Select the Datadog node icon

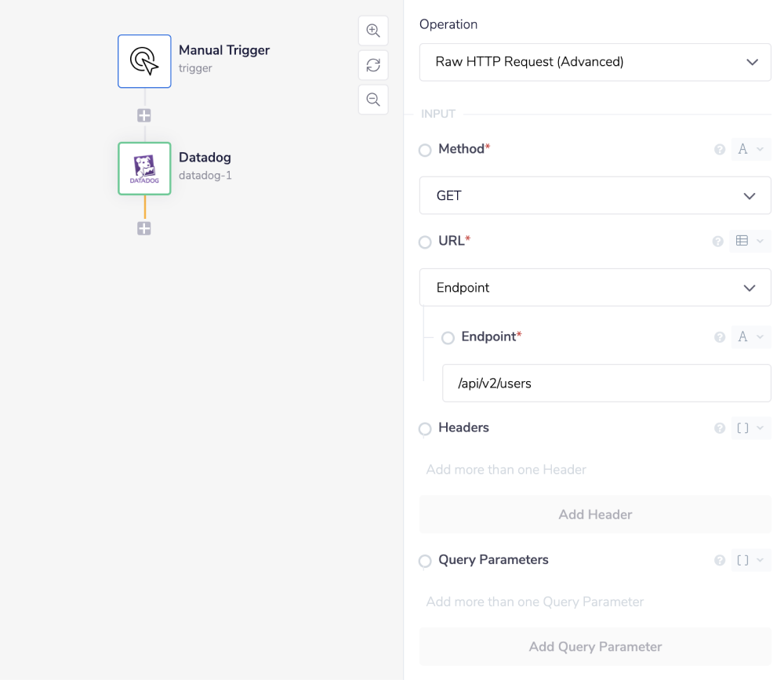[144, 168]
